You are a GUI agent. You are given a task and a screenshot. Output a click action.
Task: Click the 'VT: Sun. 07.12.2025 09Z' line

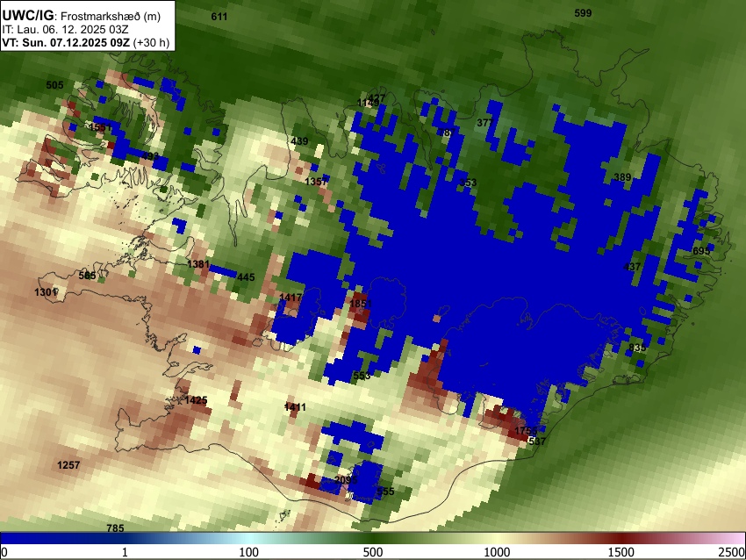(66, 42)
